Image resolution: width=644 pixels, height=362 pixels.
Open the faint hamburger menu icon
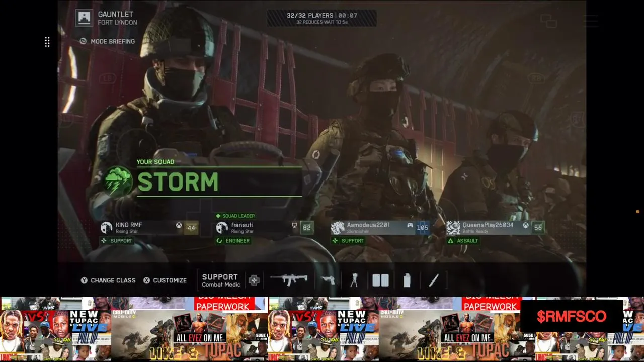click(590, 21)
